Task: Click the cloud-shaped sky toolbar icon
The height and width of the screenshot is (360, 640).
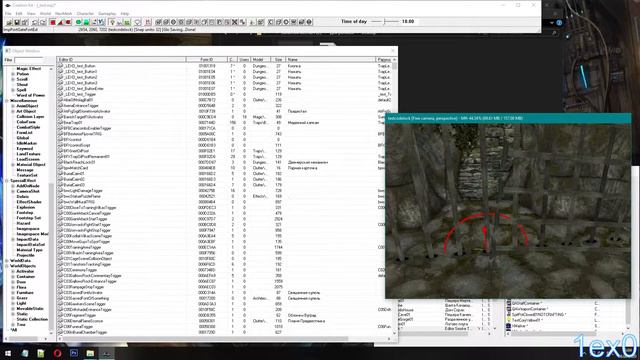Action: click(x=138, y=22)
